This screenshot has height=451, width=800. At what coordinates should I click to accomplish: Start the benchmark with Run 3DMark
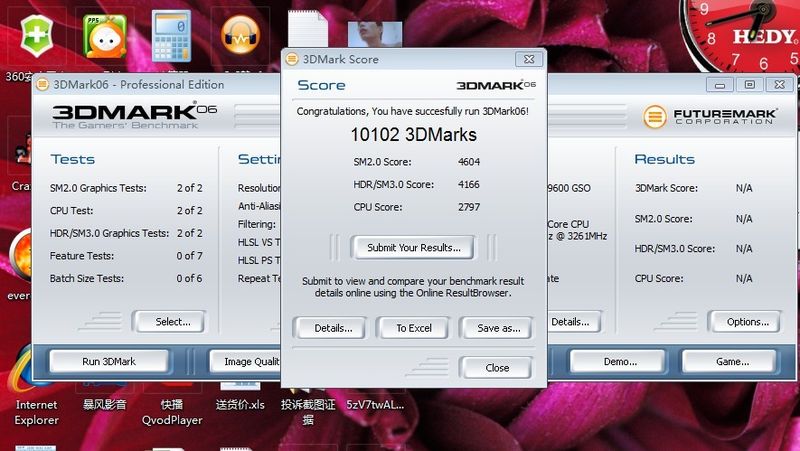tap(108, 361)
